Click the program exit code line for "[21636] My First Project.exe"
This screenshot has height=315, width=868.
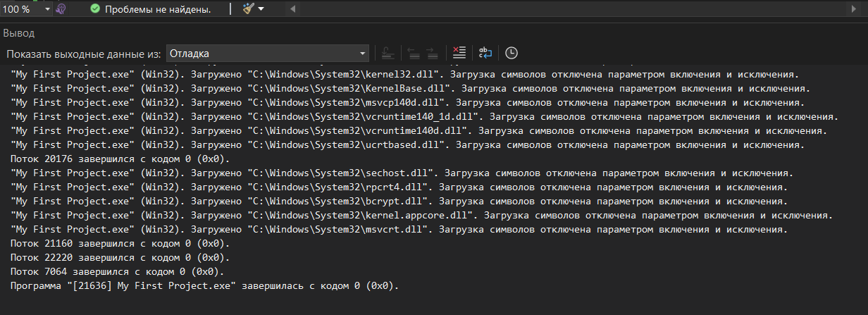coord(205,286)
